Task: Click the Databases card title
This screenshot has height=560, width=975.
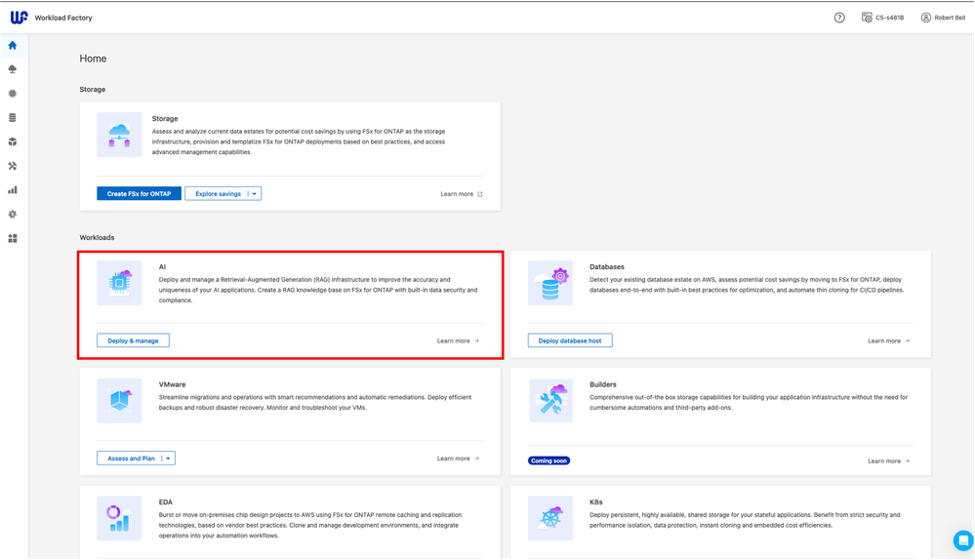Action: point(607,266)
